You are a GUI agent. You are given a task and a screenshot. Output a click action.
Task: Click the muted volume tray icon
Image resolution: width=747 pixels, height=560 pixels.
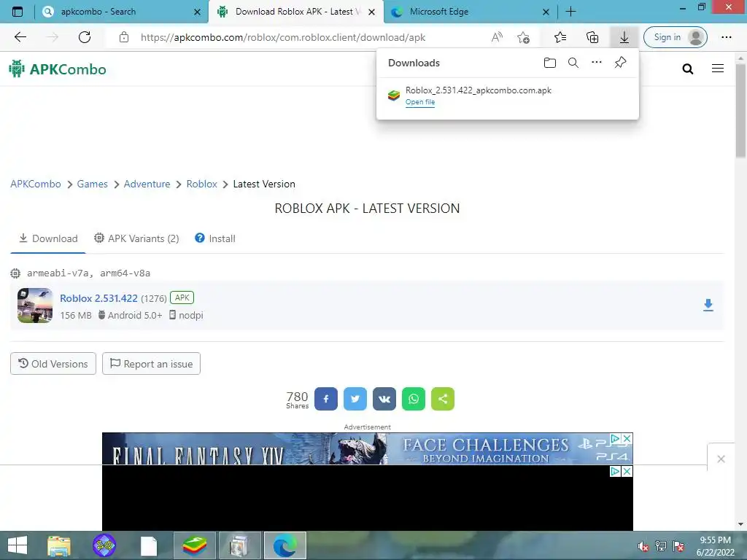643,546
